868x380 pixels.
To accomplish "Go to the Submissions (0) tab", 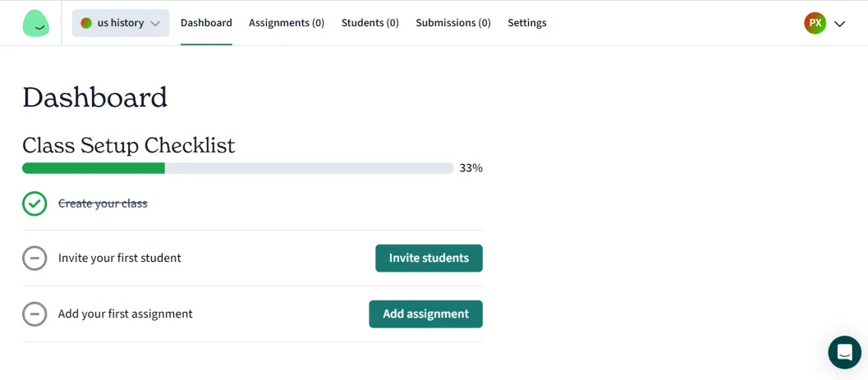I will pyautogui.click(x=453, y=23).
